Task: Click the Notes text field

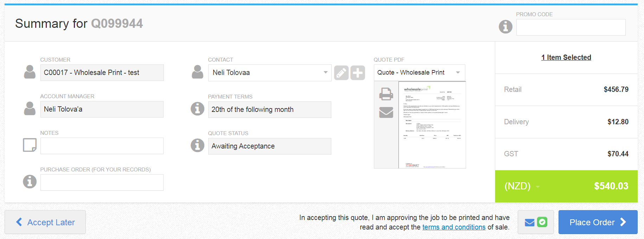Action: pyautogui.click(x=102, y=146)
